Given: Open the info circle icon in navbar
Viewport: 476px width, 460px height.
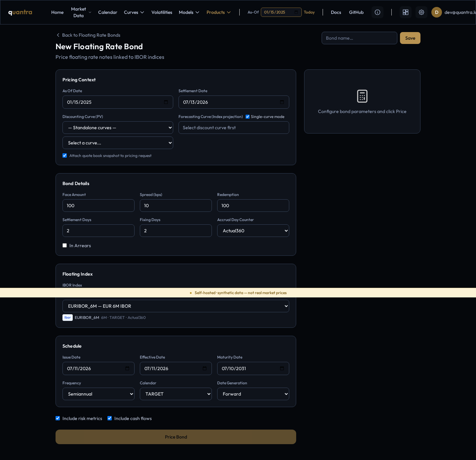Looking at the screenshot, I should pos(377,12).
